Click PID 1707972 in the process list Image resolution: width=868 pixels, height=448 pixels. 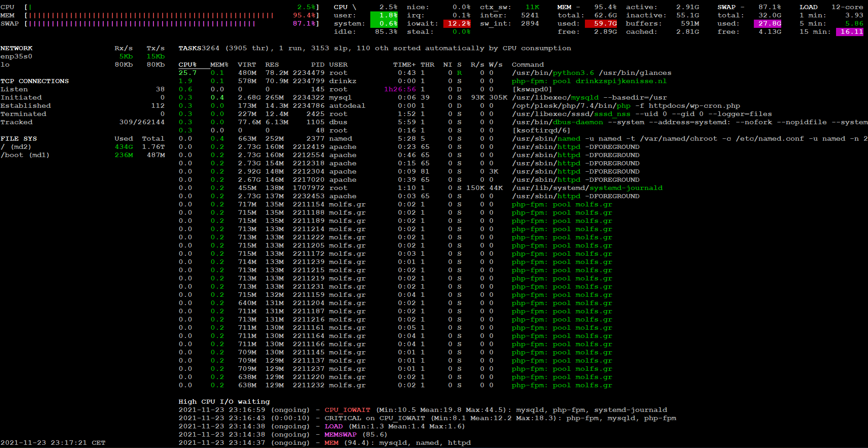(309, 188)
